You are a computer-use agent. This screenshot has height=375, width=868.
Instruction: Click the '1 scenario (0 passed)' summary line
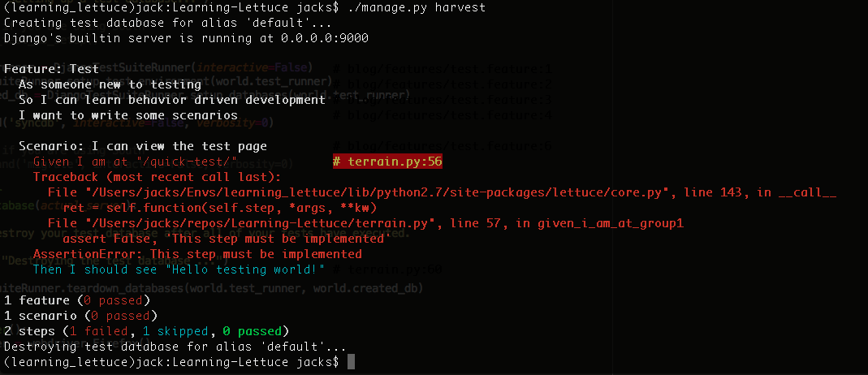[81, 316]
